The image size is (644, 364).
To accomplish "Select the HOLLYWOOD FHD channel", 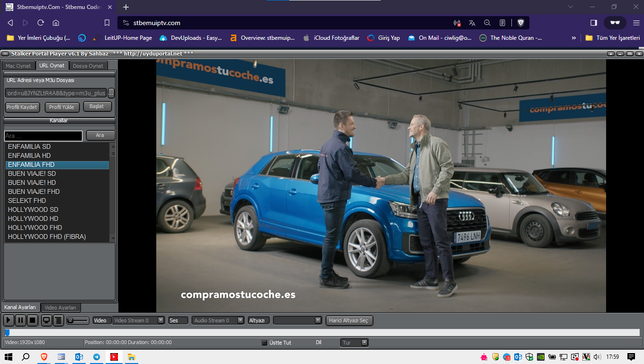I will click(57, 227).
